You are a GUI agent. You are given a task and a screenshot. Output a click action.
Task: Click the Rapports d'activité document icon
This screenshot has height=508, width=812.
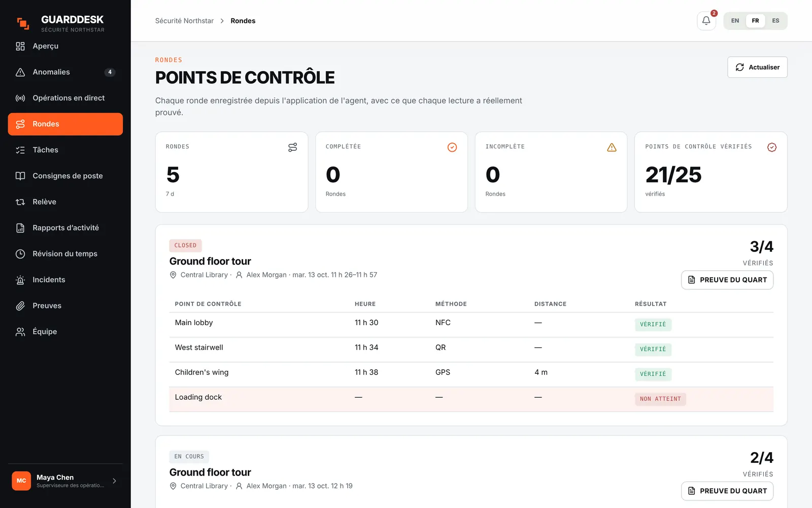pos(20,228)
